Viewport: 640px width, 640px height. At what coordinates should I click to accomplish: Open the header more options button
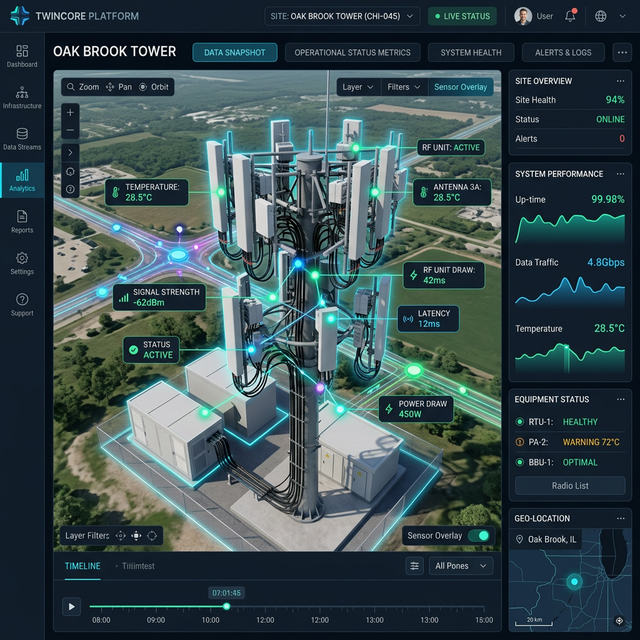point(622,53)
